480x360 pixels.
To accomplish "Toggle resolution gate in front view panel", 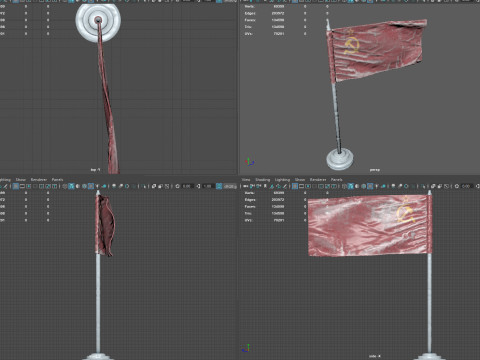I will [29, 186].
